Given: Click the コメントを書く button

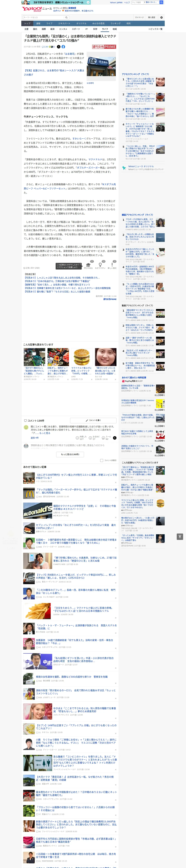Looking at the screenshot, I should pos(93,420).
